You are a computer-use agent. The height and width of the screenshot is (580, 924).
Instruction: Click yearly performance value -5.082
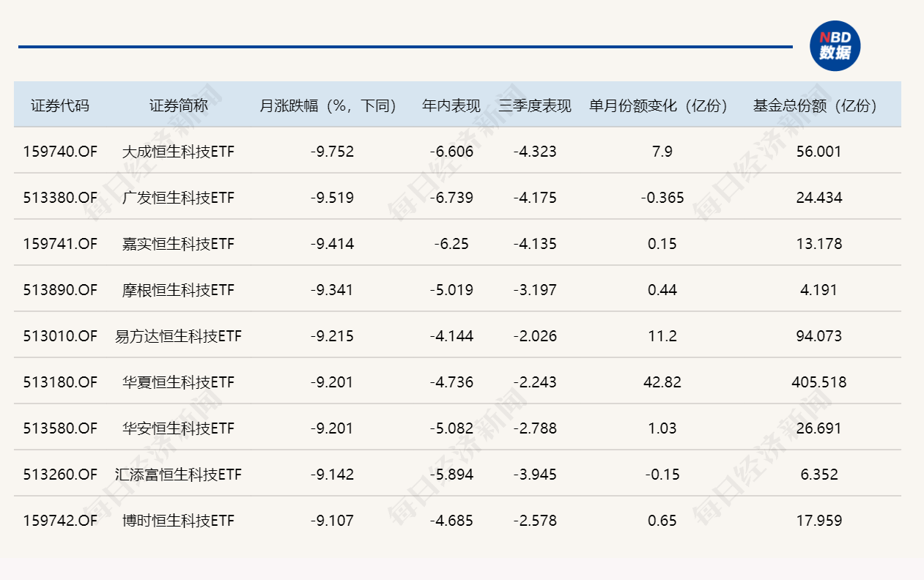pos(451,428)
